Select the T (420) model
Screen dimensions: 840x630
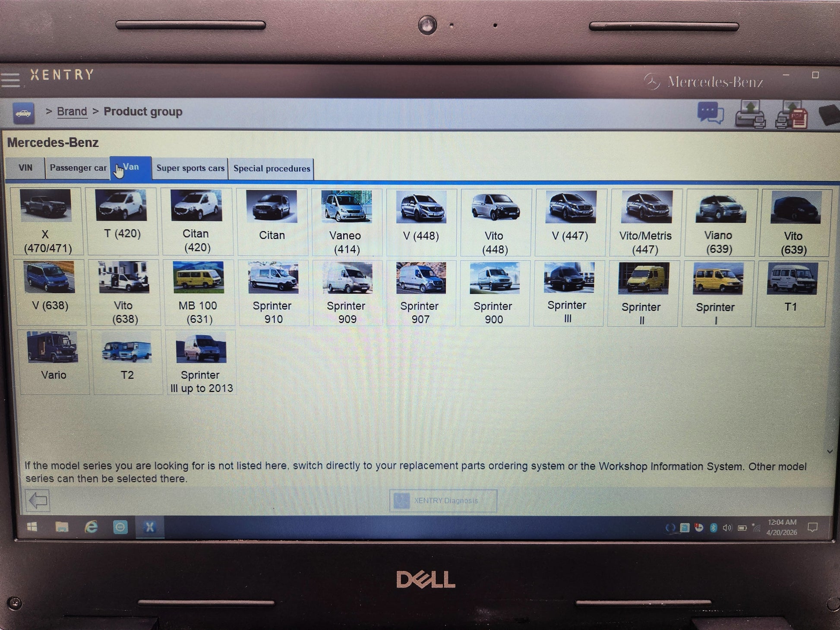[122, 221]
